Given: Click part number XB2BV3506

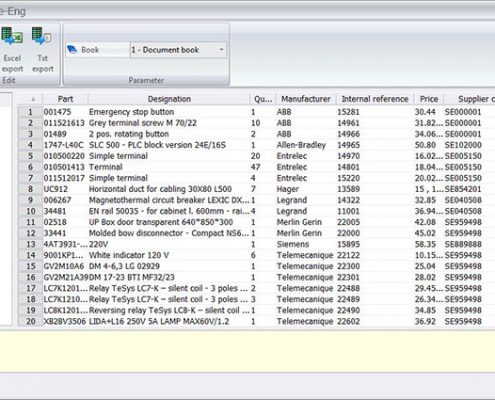Looking at the screenshot, I should (x=65, y=321).
